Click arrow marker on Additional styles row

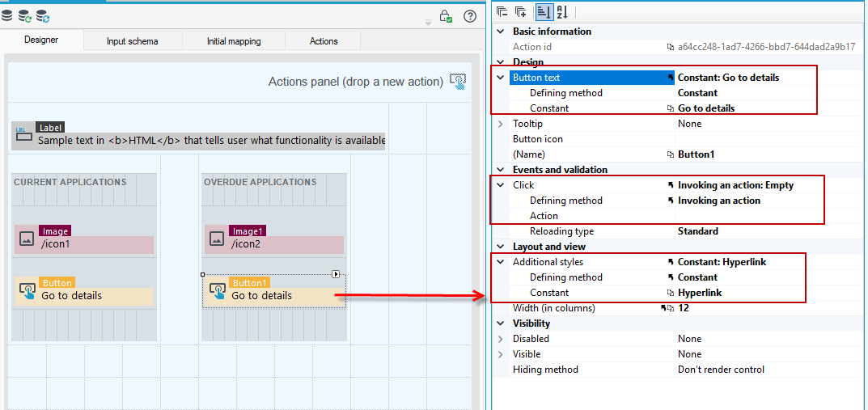pyautogui.click(x=671, y=262)
